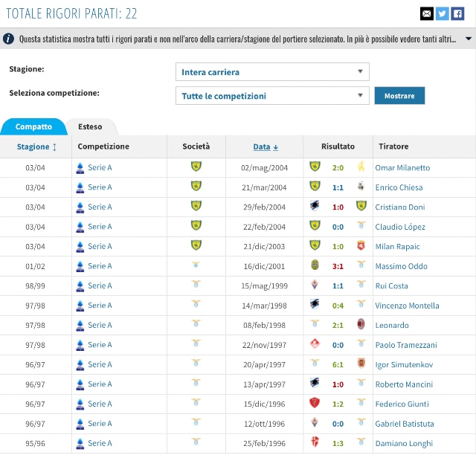Click Sampdoria crest in 14/mar/1998 result

(x=315, y=304)
